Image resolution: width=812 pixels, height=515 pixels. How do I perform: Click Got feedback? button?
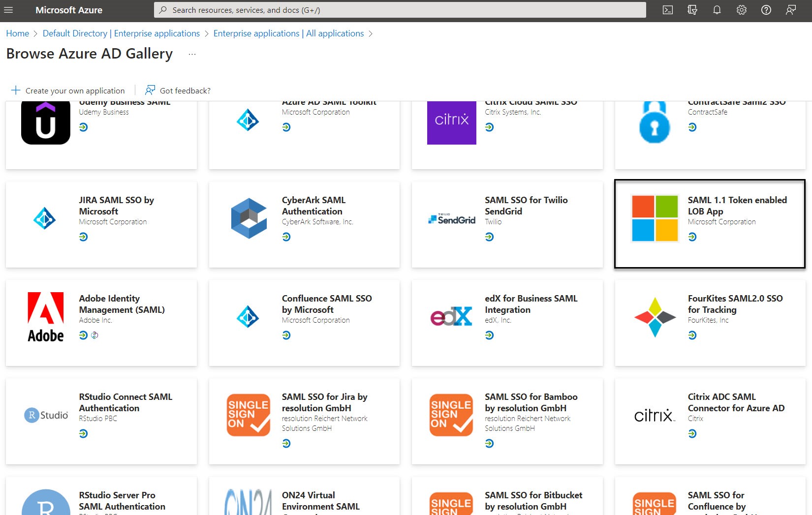pos(178,91)
